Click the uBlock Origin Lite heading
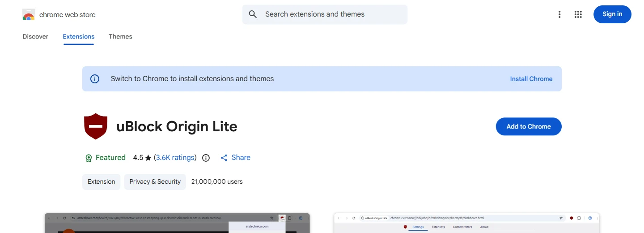This screenshot has height=233, width=644. [177, 127]
